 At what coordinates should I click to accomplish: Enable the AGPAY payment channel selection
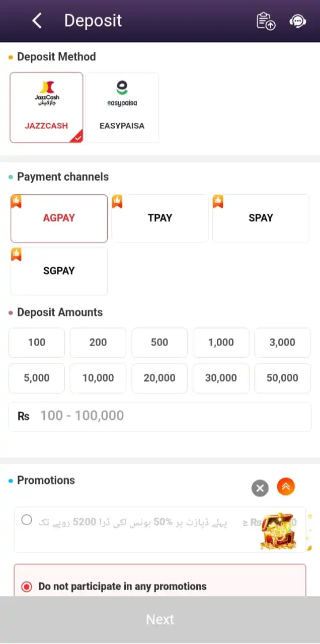point(59,218)
